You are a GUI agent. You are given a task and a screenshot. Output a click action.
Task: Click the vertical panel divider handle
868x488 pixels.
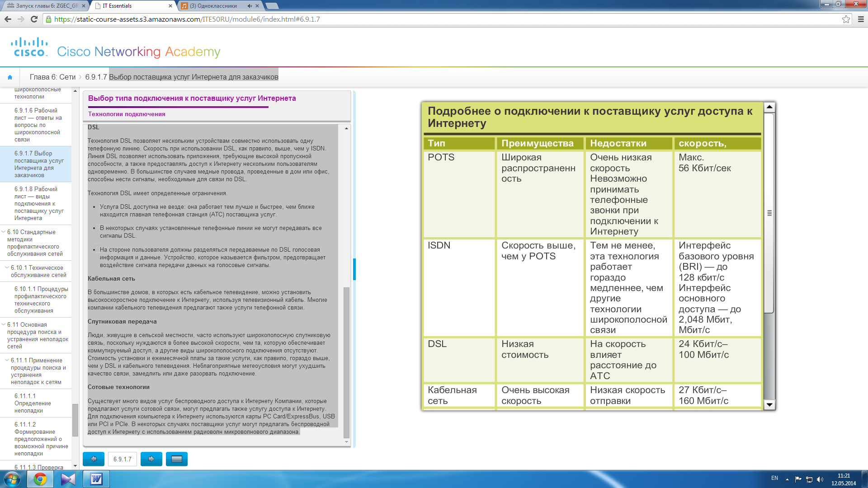coord(354,269)
